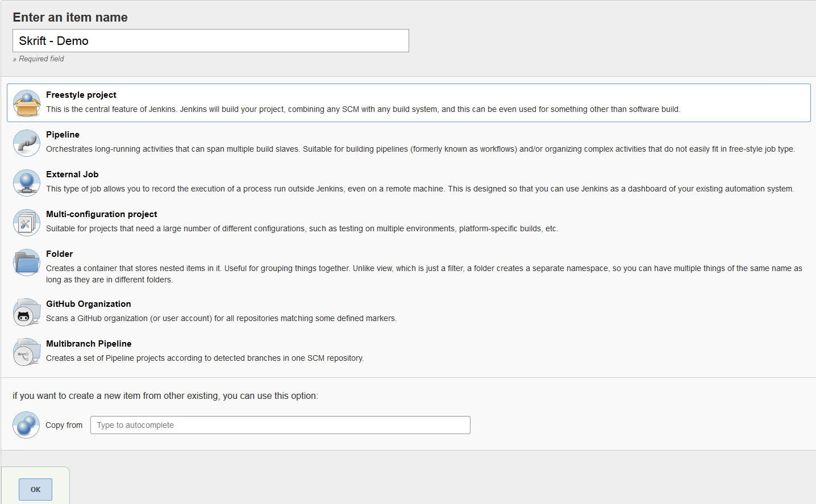The image size is (816, 504).
Task: Click the Pipeline description about build slaves
Action: coord(421,149)
